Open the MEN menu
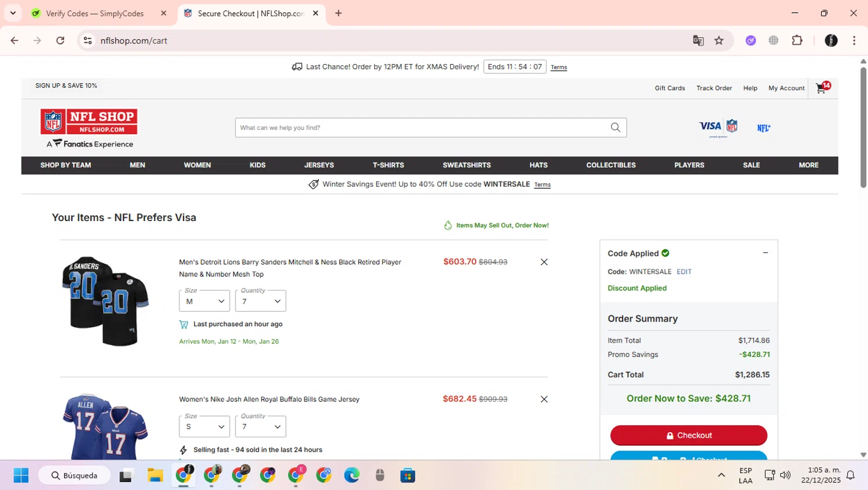Image resolution: width=868 pixels, height=490 pixels. [x=137, y=165]
